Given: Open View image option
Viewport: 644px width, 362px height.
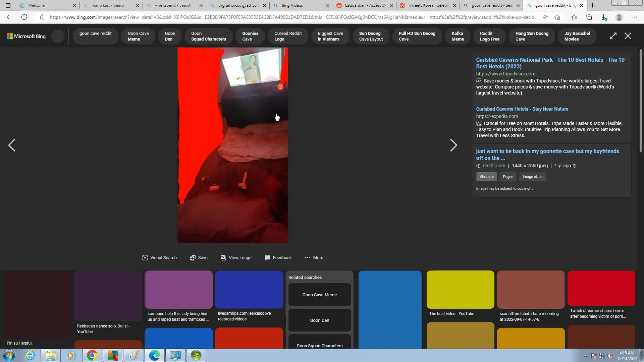Looking at the screenshot, I should coord(236,258).
